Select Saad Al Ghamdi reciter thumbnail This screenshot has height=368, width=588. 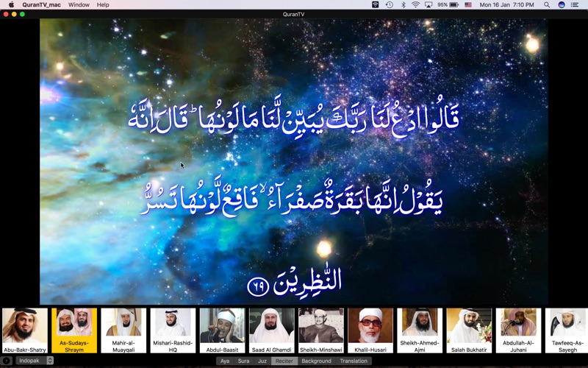click(271, 330)
